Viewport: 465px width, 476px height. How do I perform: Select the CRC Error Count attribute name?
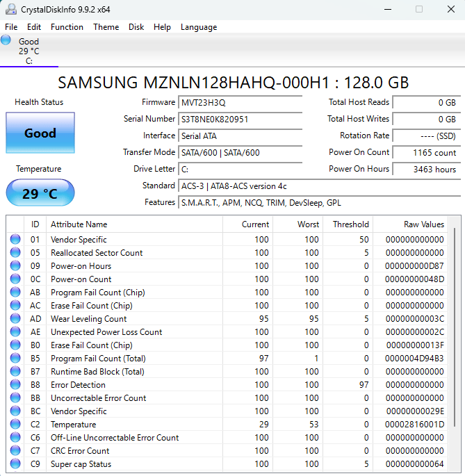pos(80,450)
